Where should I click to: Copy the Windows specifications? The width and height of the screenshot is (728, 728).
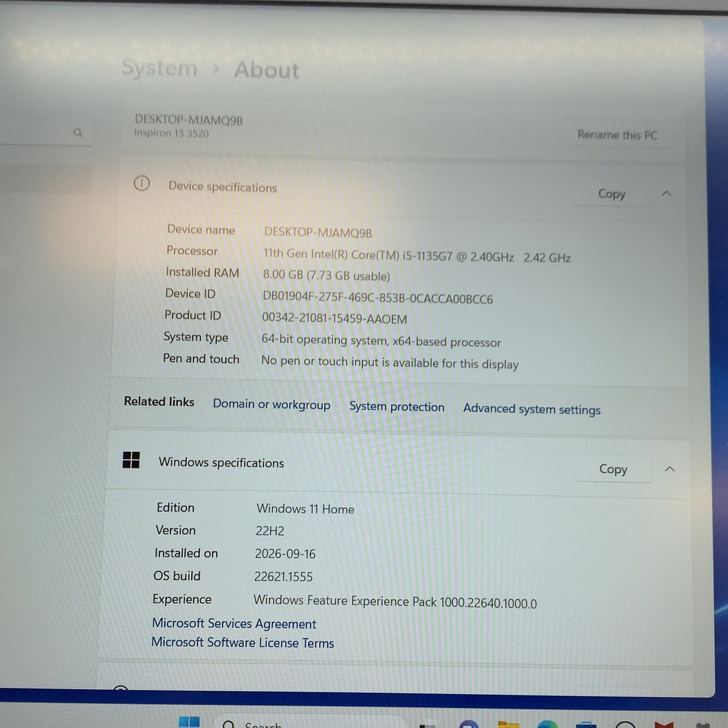click(x=613, y=469)
